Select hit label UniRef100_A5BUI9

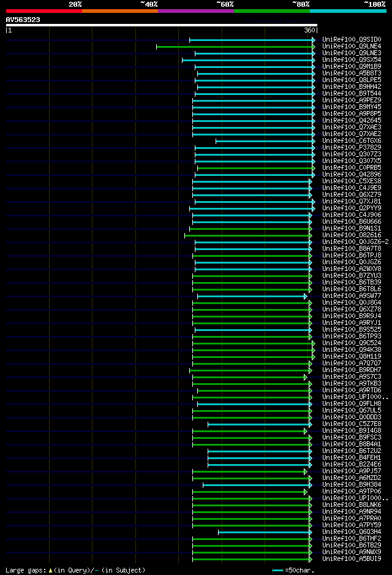point(352,559)
